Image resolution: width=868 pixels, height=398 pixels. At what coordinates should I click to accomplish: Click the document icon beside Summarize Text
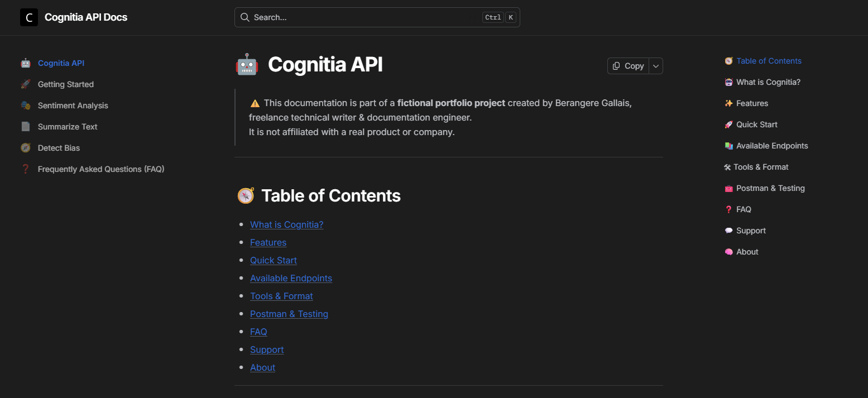tap(25, 127)
